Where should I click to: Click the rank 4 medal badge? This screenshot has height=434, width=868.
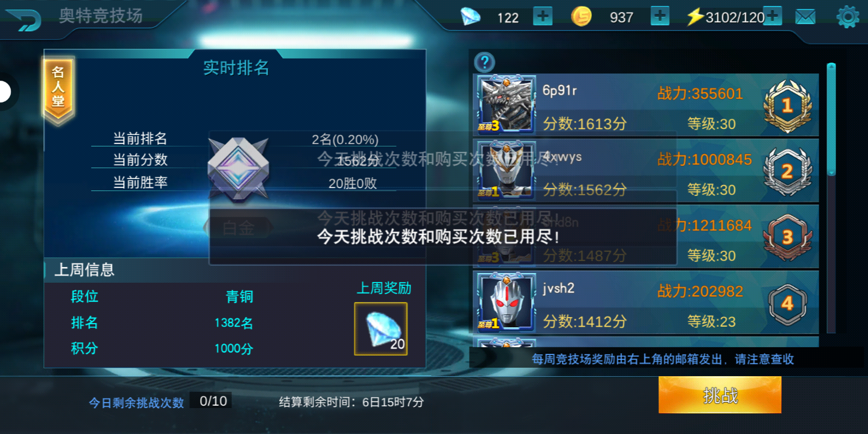coord(787,303)
